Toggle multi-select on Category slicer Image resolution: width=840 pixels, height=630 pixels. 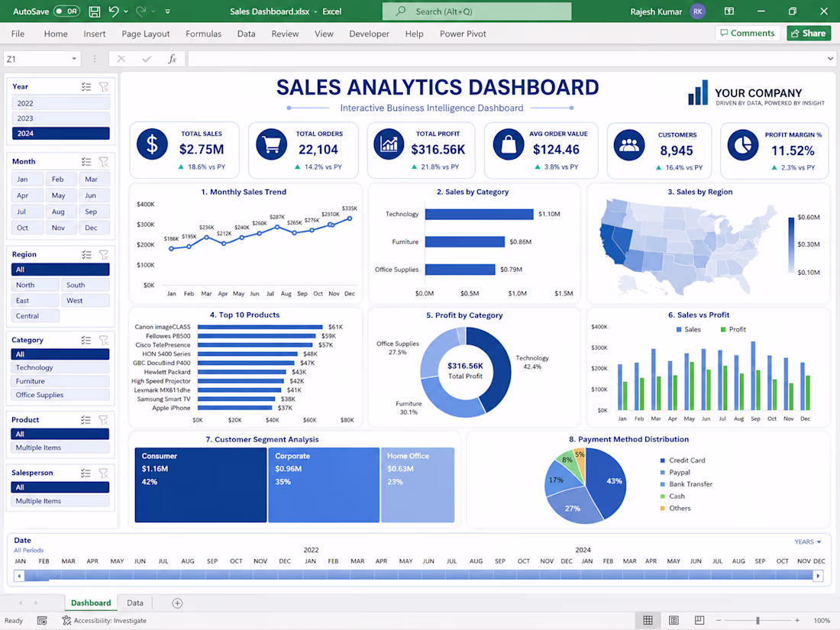(x=86, y=340)
